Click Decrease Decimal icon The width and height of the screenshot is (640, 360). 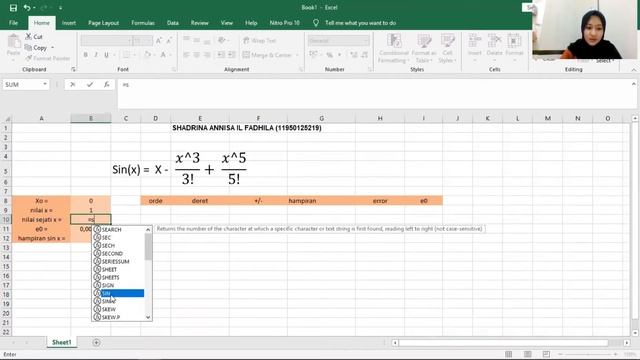(364, 55)
